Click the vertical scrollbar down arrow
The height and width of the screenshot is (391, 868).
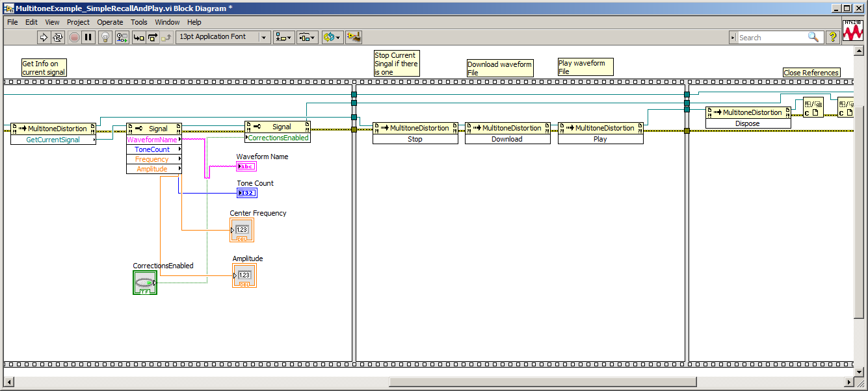pyautogui.click(x=860, y=372)
